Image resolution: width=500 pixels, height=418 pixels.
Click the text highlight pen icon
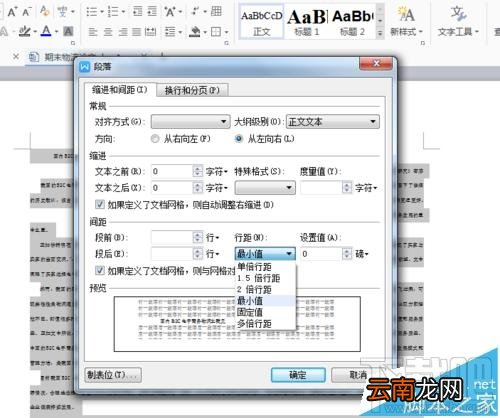(25, 32)
